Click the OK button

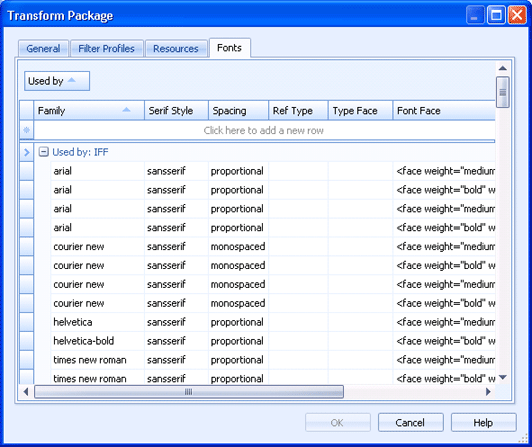coord(337,423)
